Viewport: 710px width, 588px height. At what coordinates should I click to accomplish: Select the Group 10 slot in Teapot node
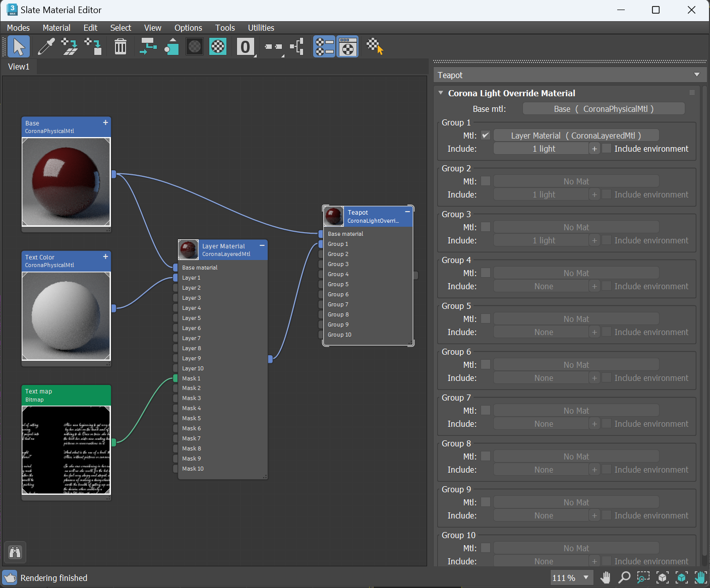367,335
